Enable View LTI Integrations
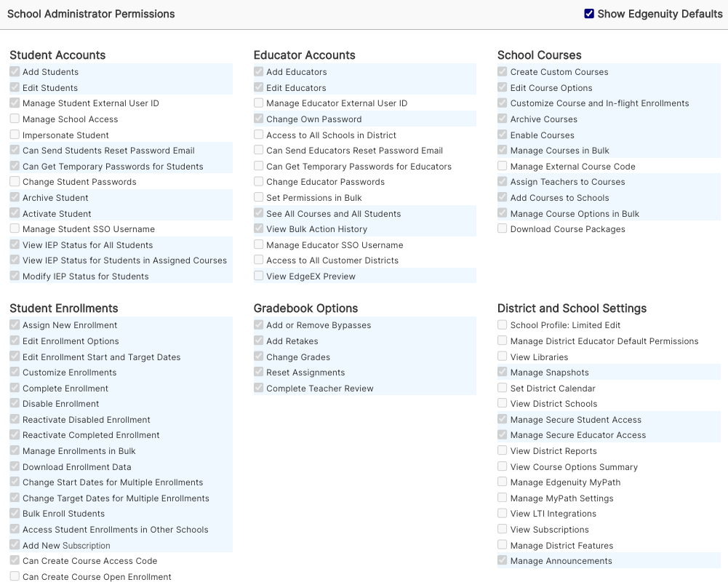728x585 pixels. (502, 513)
